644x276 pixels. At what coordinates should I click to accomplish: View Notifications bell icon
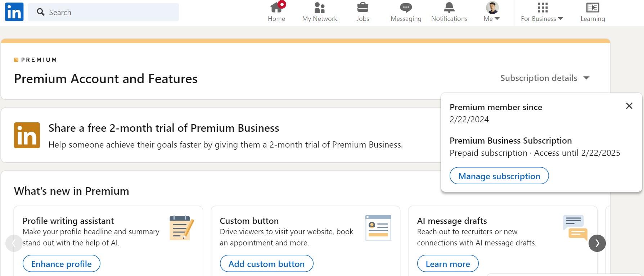[x=449, y=12]
